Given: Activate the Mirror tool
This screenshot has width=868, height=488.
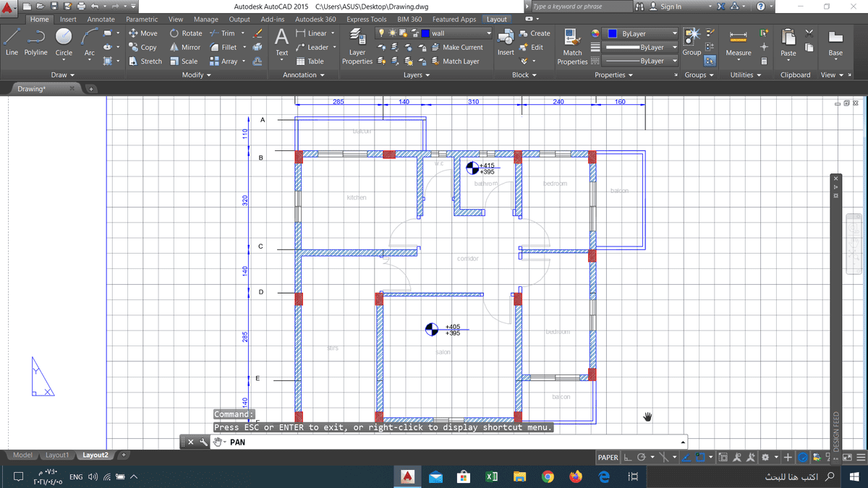Looking at the screenshot, I should coord(185,47).
